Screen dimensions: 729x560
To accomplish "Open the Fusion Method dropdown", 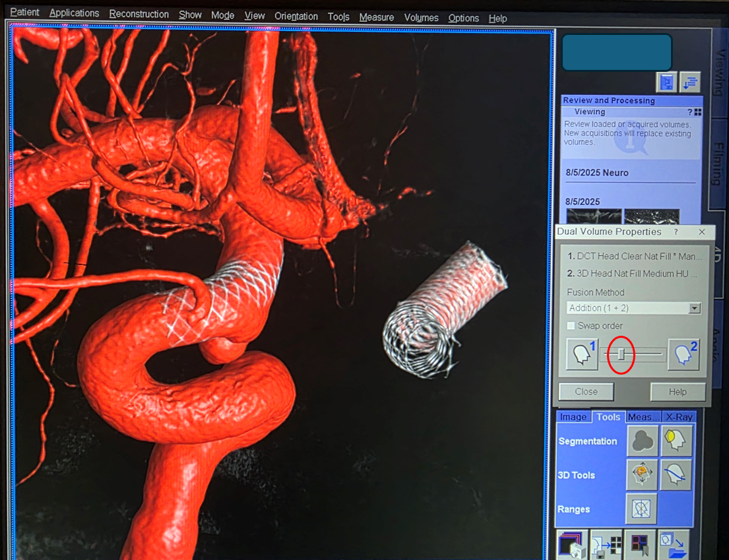I will tap(694, 308).
